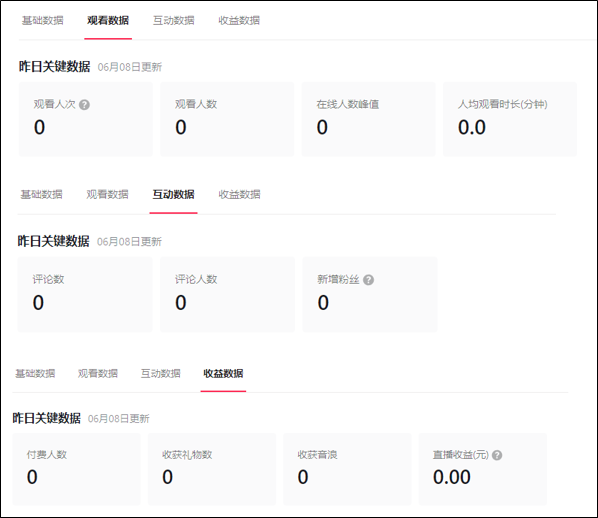This screenshot has width=598, height=518.
Task: Switch to 互动数据 tab in top panel
Action: [x=174, y=20]
